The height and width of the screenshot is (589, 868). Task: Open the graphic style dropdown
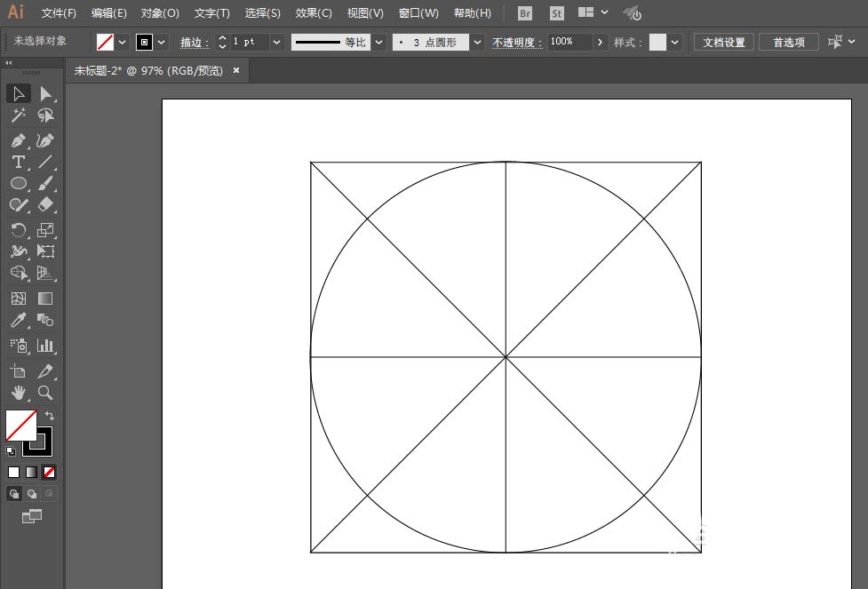(675, 42)
